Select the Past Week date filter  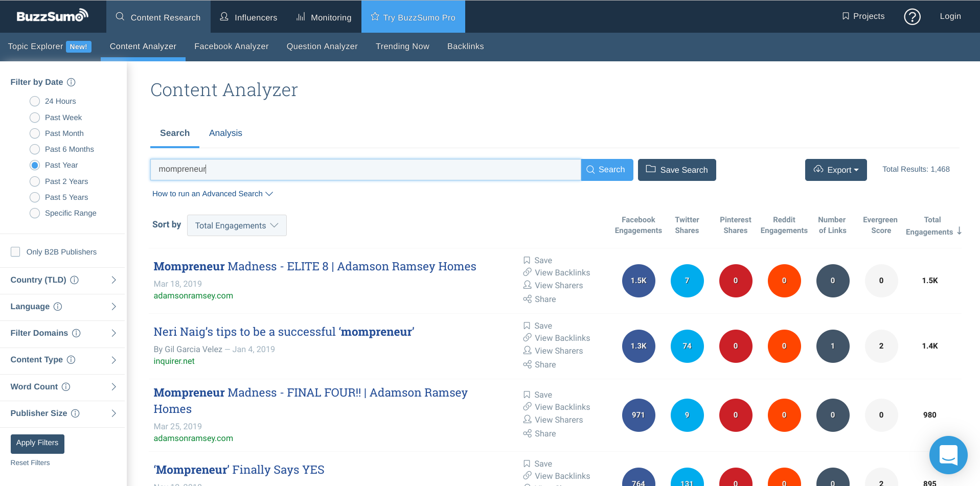(x=35, y=118)
